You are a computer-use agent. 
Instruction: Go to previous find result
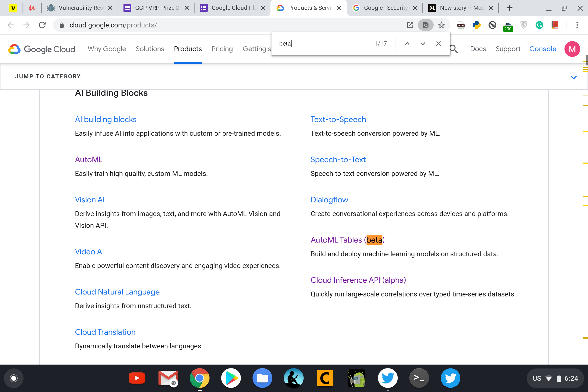coord(407,44)
